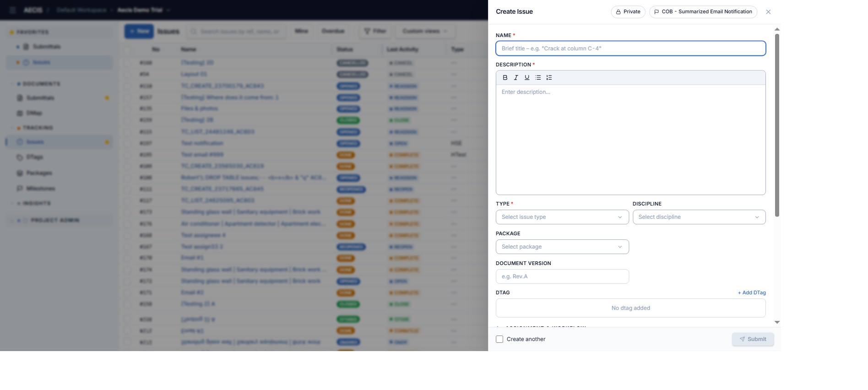The width and height of the screenshot is (868, 390).
Task: Open Milestones in the sidebar
Action: [40, 189]
